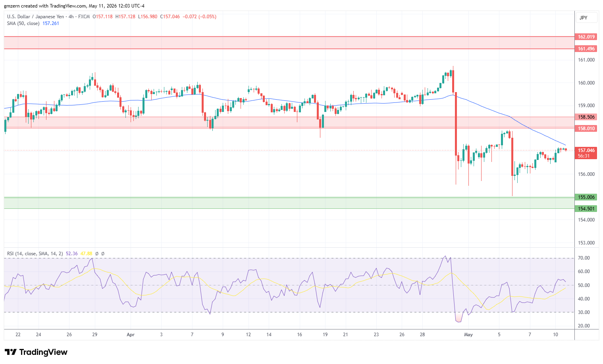Click the header text 'gmzern created with TradingView.com'
The width and height of the screenshot is (603, 364).
[45, 6]
